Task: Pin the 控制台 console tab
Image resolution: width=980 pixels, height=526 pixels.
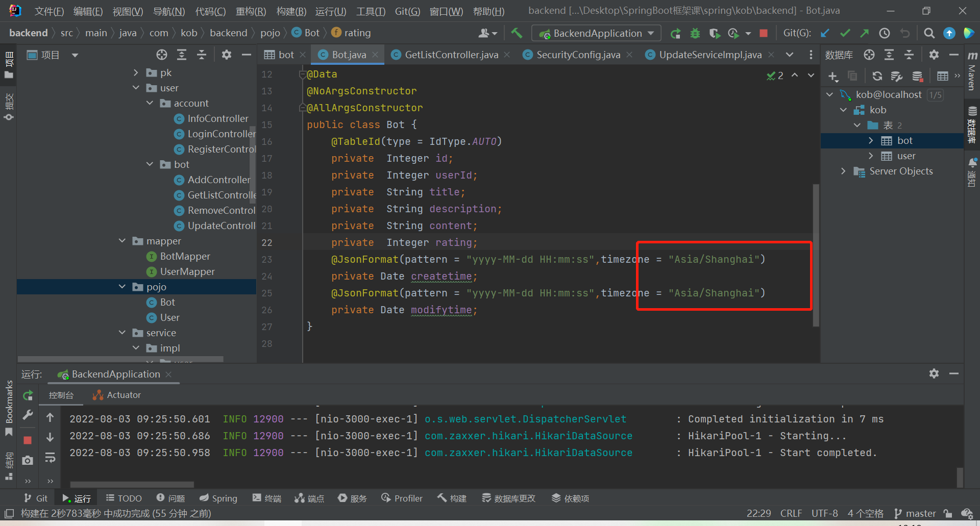Action: click(61, 394)
